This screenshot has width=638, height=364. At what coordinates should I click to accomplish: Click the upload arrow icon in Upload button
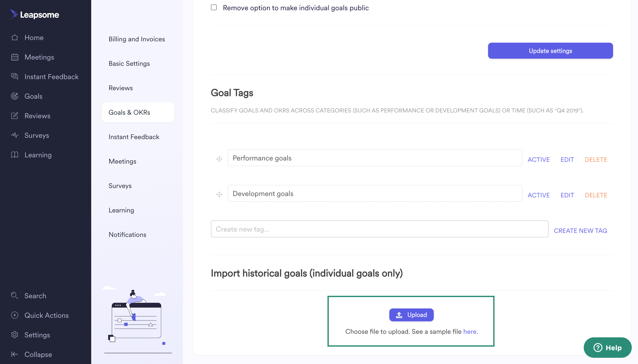point(399,315)
